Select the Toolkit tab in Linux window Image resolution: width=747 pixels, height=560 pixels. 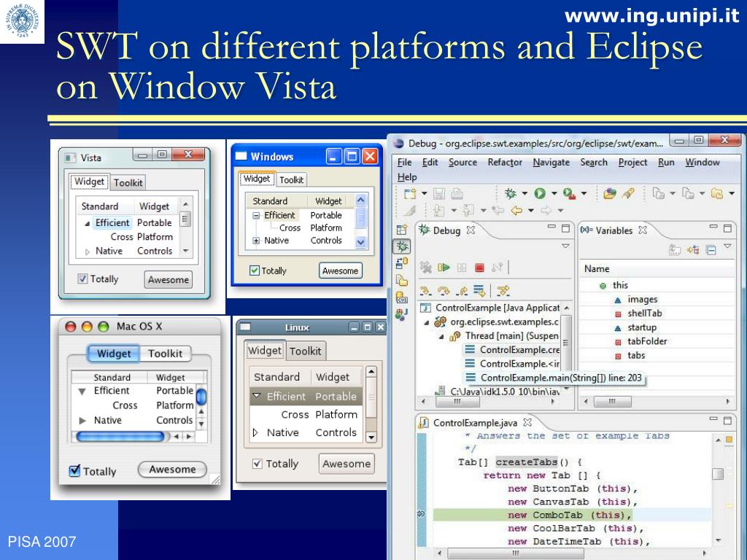tap(306, 351)
